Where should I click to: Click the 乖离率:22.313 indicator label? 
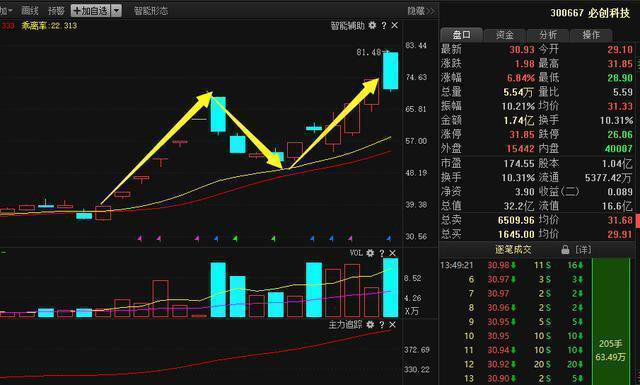pos(49,26)
